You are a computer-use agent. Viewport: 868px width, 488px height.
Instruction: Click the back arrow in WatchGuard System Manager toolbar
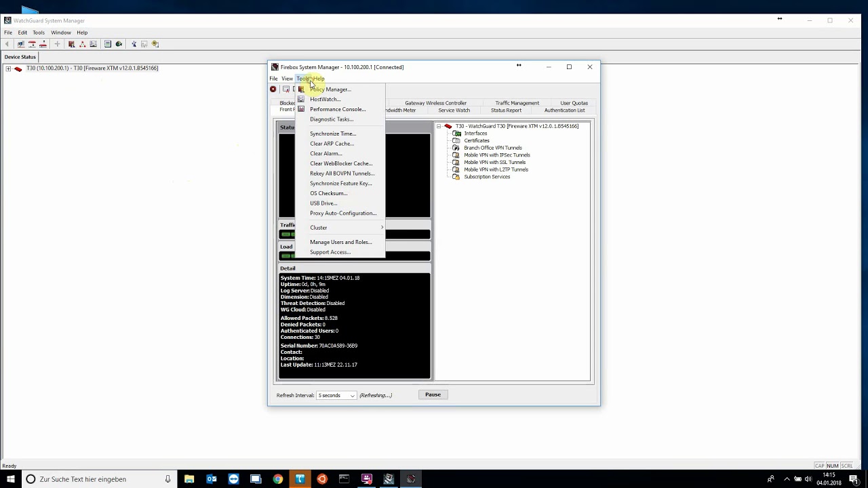[x=7, y=44]
